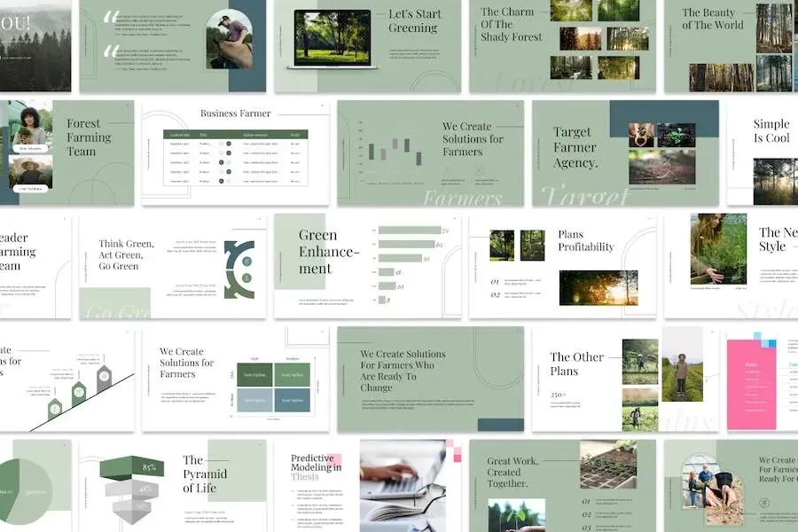Image resolution: width=798 pixels, height=532 pixels.
Task: Open the "Let's Start Greening" slide
Action: [x=367, y=46]
